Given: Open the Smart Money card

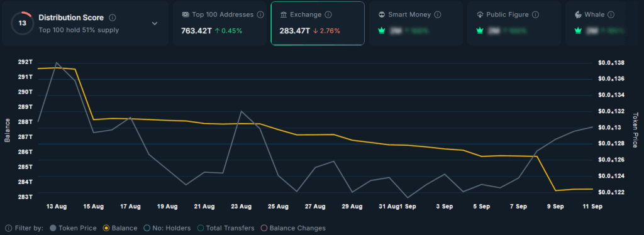Looking at the screenshot, I should coord(416,23).
